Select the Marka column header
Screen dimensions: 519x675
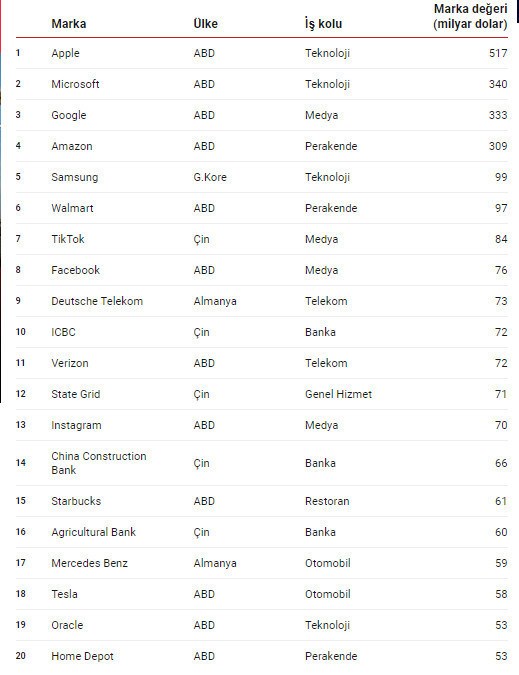coord(68,24)
